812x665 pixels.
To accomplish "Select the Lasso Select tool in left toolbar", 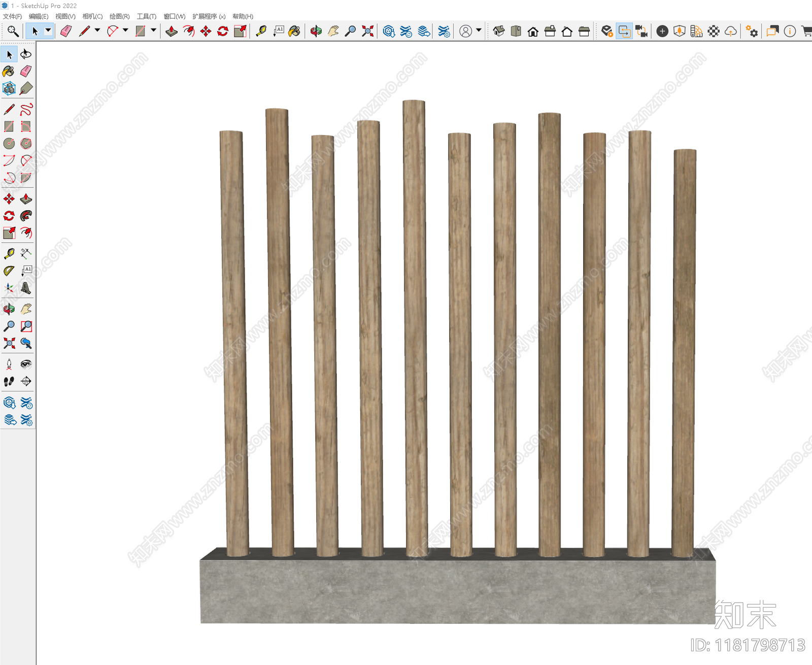I will coord(26,54).
